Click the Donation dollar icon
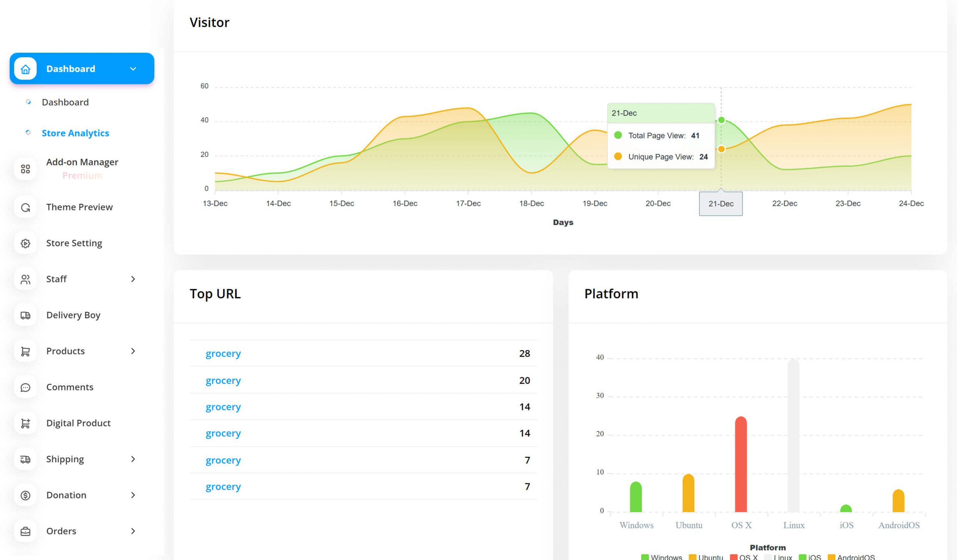 pyautogui.click(x=25, y=495)
